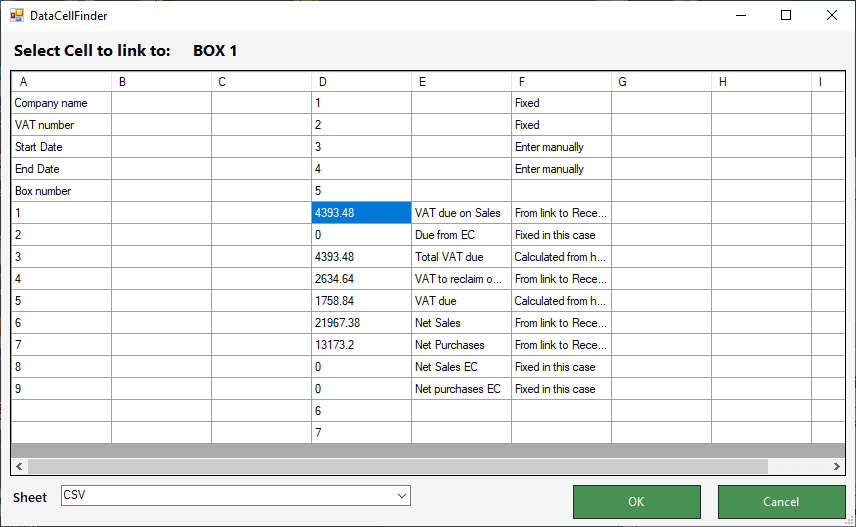
Task: Click the 'Box number' cell
Action: [61, 191]
